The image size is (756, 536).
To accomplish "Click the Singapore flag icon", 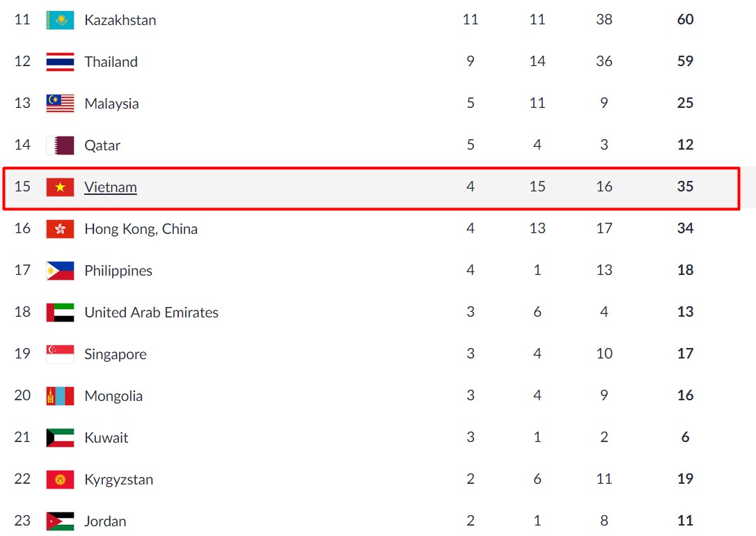I will point(61,354).
